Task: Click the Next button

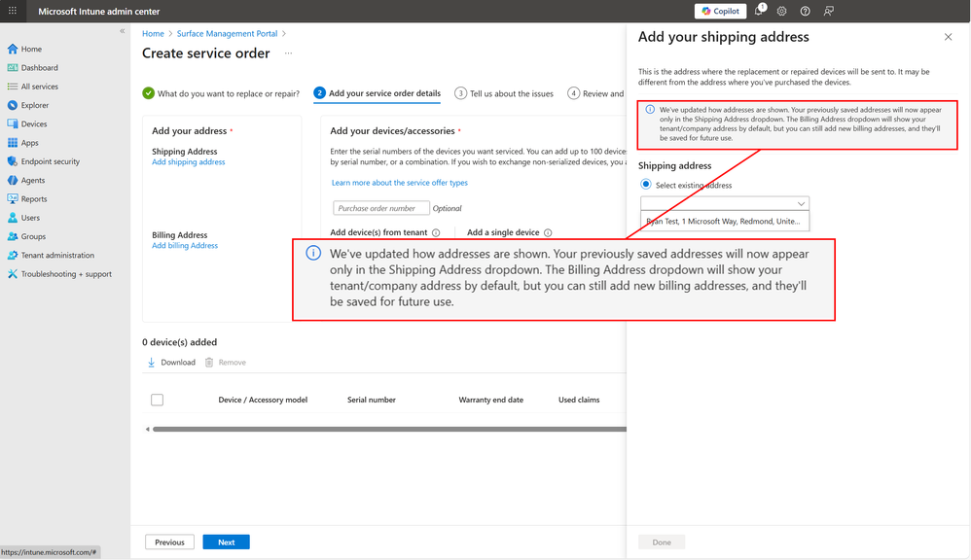Action: pos(226,542)
